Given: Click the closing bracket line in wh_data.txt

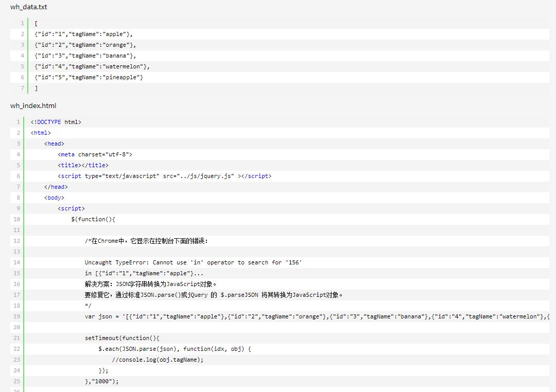Looking at the screenshot, I should click(x=36, y=88).
